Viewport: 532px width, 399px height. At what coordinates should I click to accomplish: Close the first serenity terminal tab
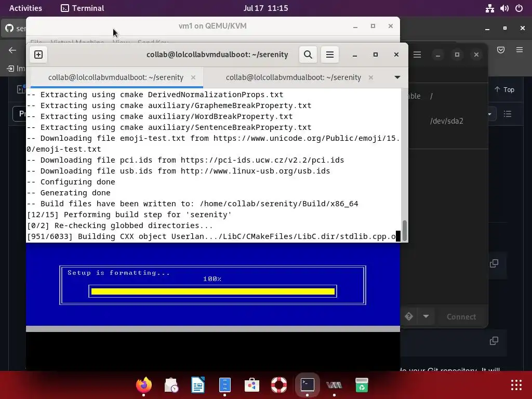click(193, 77)
